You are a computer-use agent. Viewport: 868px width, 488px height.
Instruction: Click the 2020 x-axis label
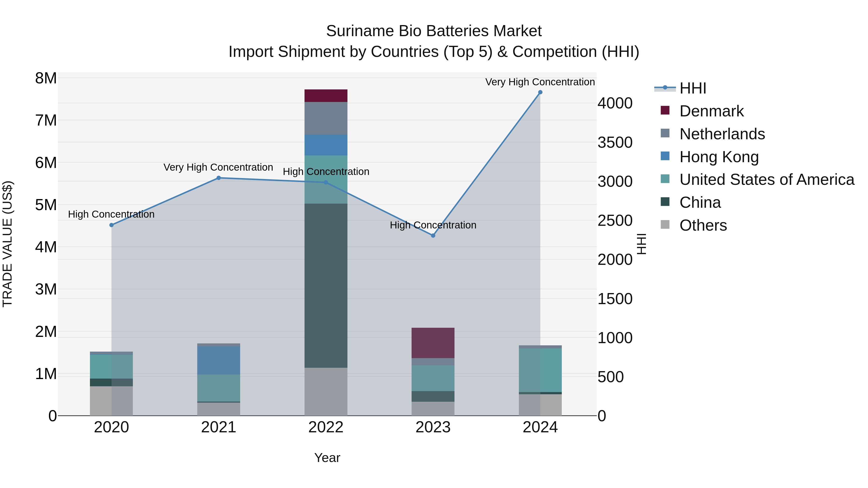[x=112, y=427]
